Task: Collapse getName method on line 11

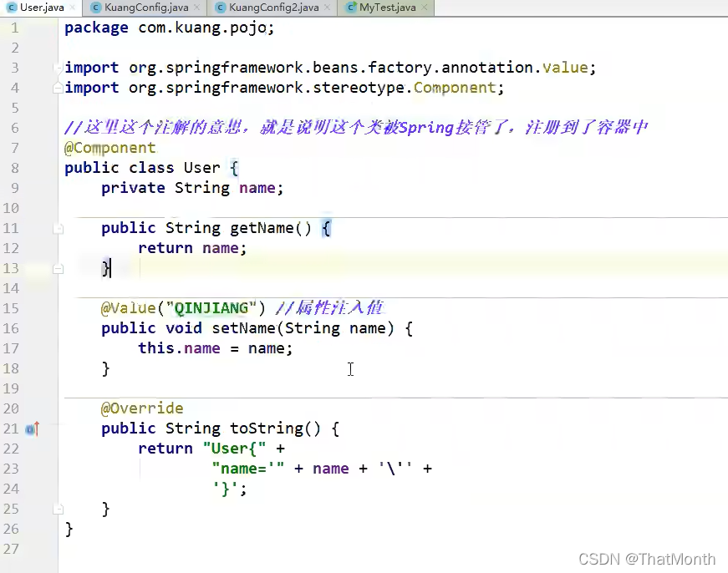Action: click(58, 228)
